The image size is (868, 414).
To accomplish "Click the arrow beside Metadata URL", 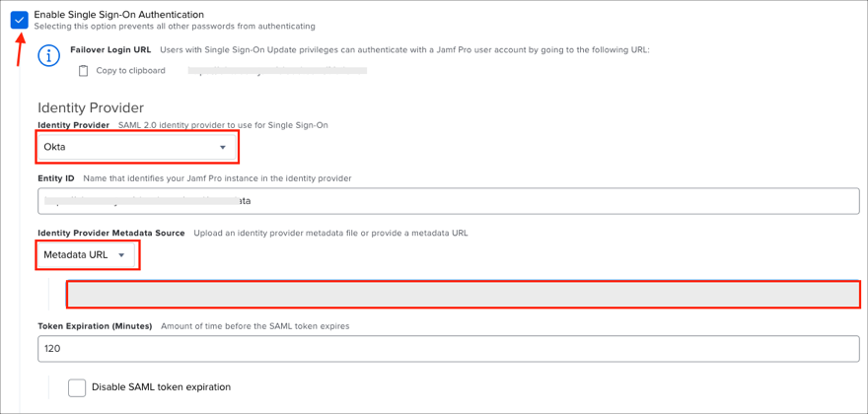I will pos(122,255).
